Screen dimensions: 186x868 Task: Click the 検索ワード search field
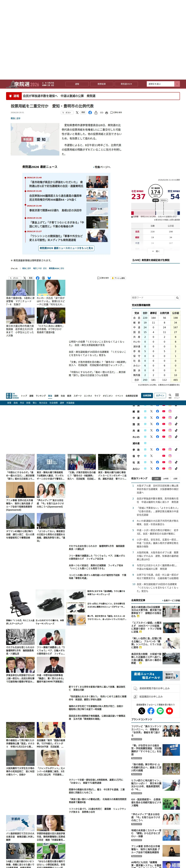click(153, 298)
